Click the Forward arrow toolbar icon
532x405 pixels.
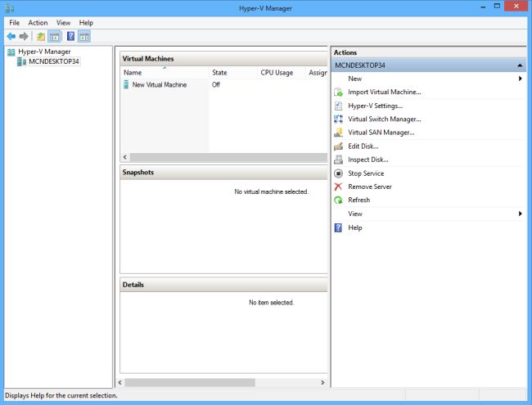24,36
